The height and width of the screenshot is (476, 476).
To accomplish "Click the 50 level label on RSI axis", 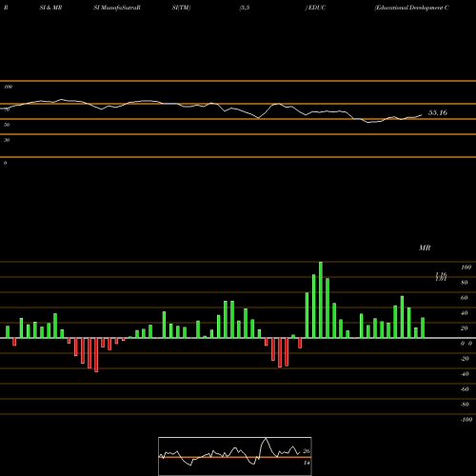I will (7, 125).
